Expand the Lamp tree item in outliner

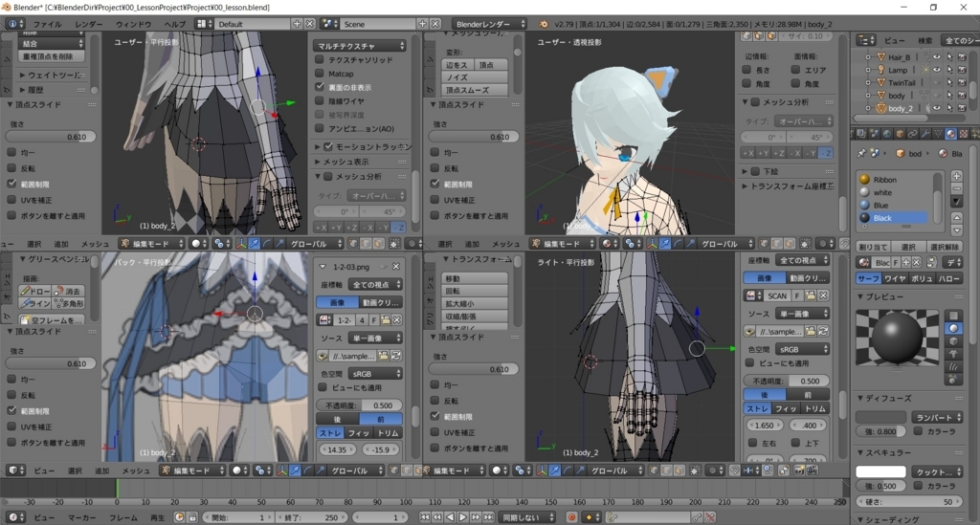(x=868, y=70)
